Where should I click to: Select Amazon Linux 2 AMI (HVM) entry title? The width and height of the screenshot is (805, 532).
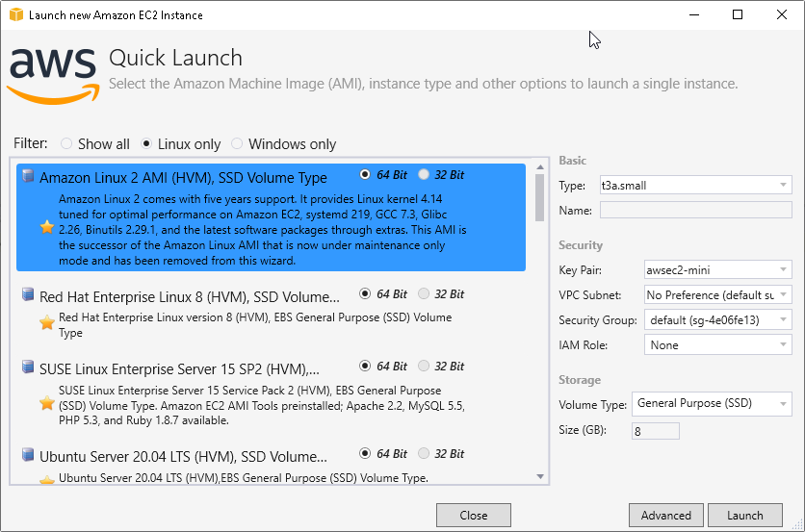click(183, 178)
